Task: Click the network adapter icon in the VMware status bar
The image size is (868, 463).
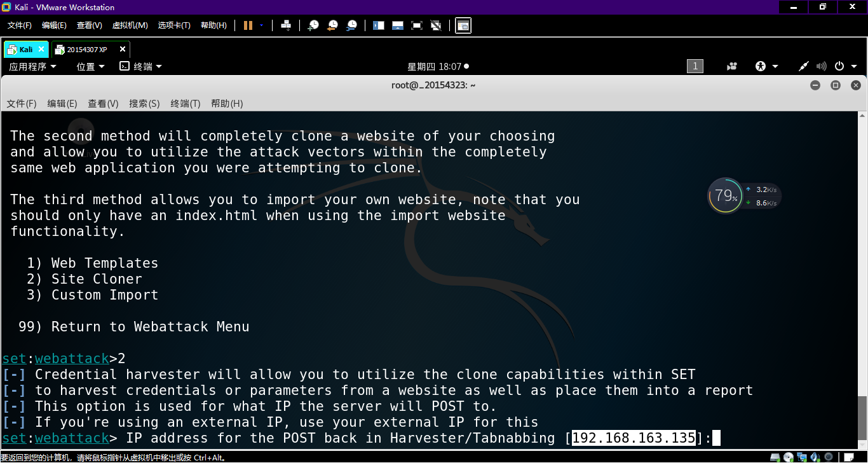Action: (802, 457)
